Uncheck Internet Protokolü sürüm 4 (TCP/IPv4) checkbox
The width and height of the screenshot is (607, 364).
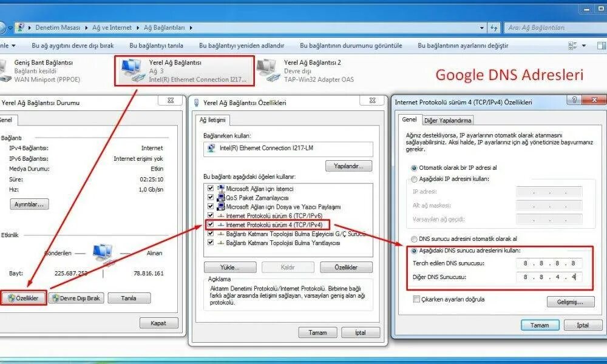(211, 224)
